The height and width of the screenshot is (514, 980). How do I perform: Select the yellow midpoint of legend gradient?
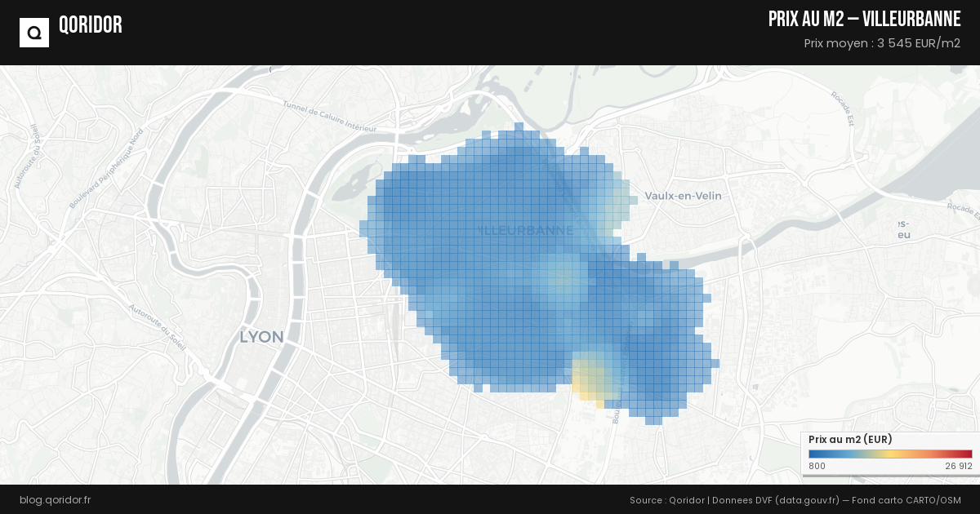pos(891,454)
